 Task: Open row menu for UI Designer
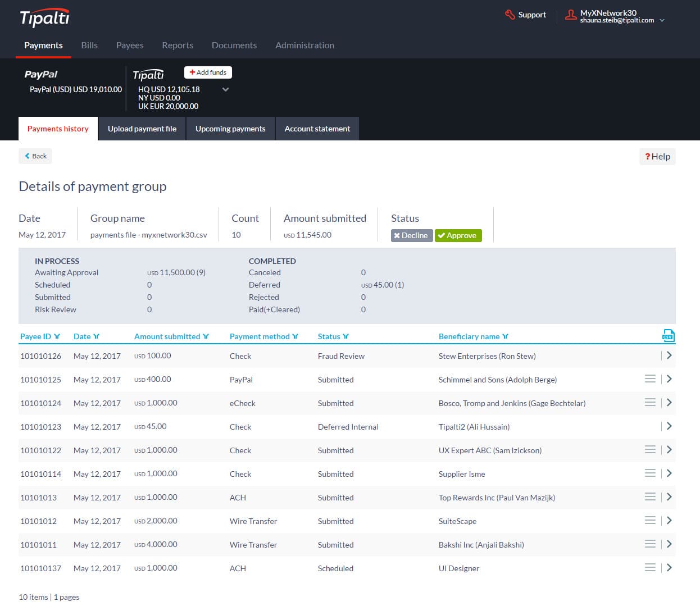[650, 568]
